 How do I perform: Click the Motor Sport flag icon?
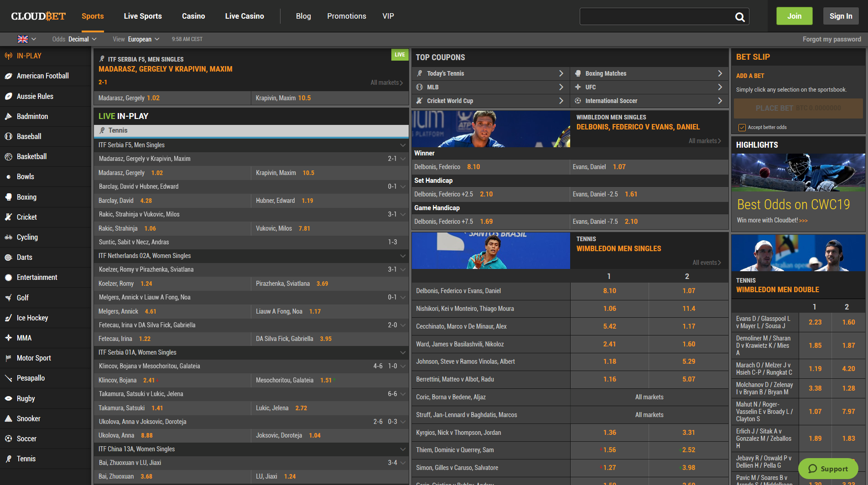point(8,358)
